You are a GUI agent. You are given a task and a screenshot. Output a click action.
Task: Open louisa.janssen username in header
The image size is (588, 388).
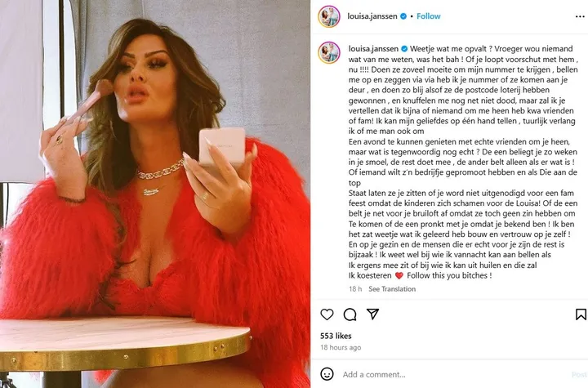(x=372, y=16)
